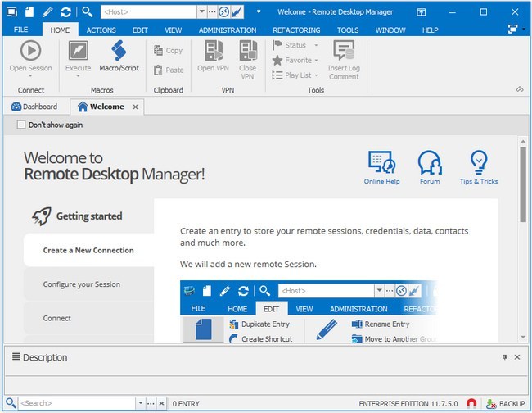Open the Favorite dropdown in Tools
The height and width of the screenshot is (413, 532).
(x=316, y=61)
